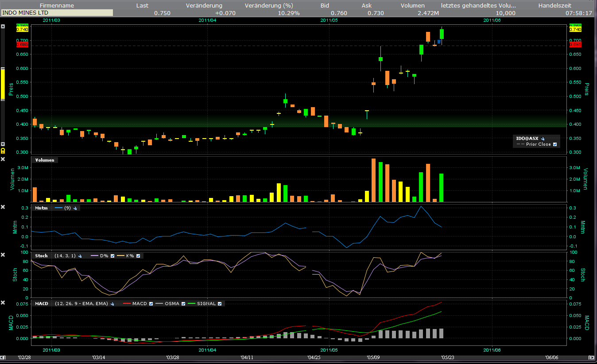Uncheck the D% line checkbox
The width and height of the screenshot is (597, 364).
(112, 256)
